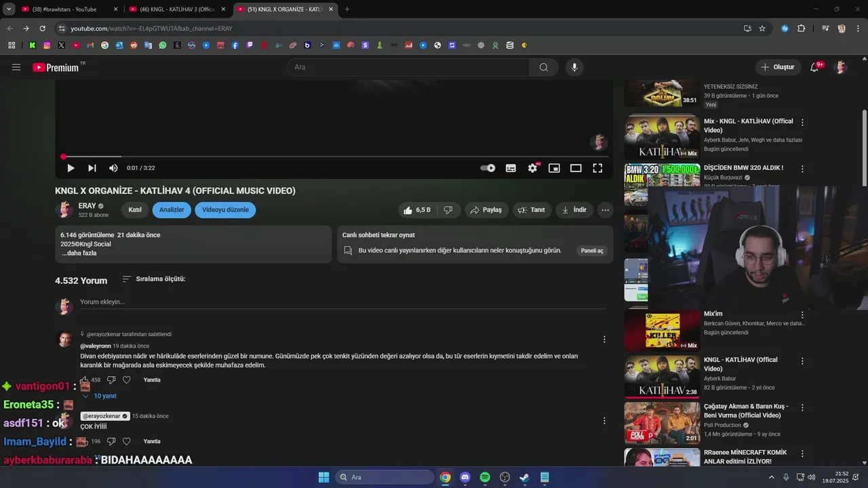Open the account avatar menu
Viewport: 868px width, 488px height.
(841, 67)
